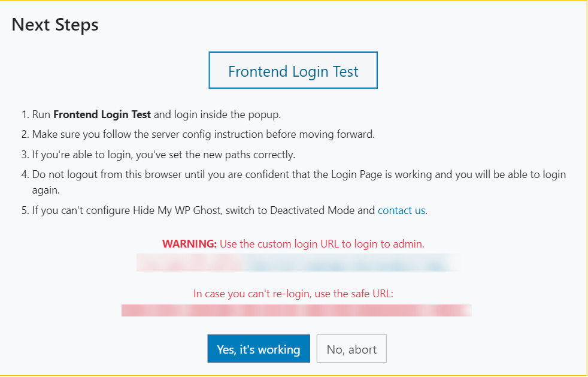Confirm with "Yes, it's working" button
The width and height of the screenshot is (588, 377).
click(x=259, y=349)
